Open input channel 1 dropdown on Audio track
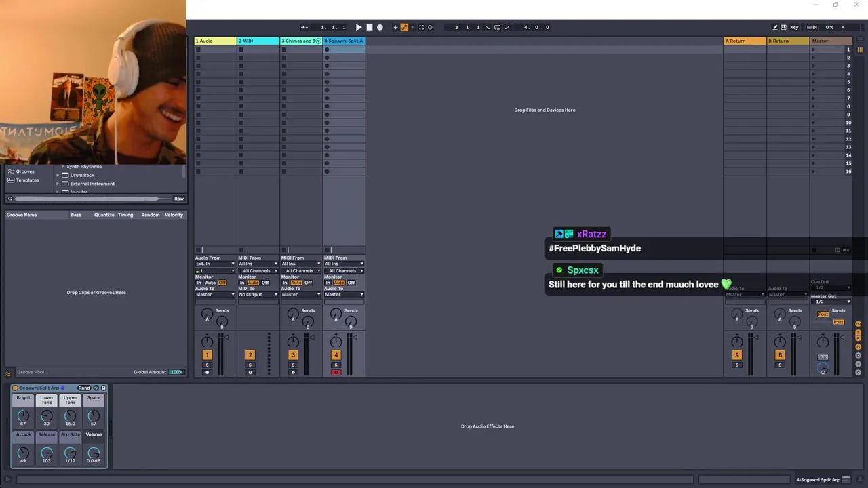868x488 pixels. 215,270
